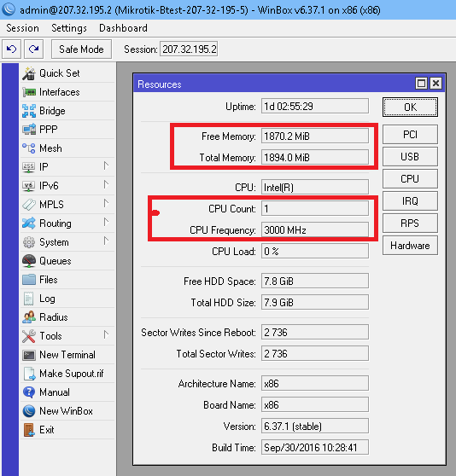
Task: Click the Hardware button
Action: pos(410,246)
